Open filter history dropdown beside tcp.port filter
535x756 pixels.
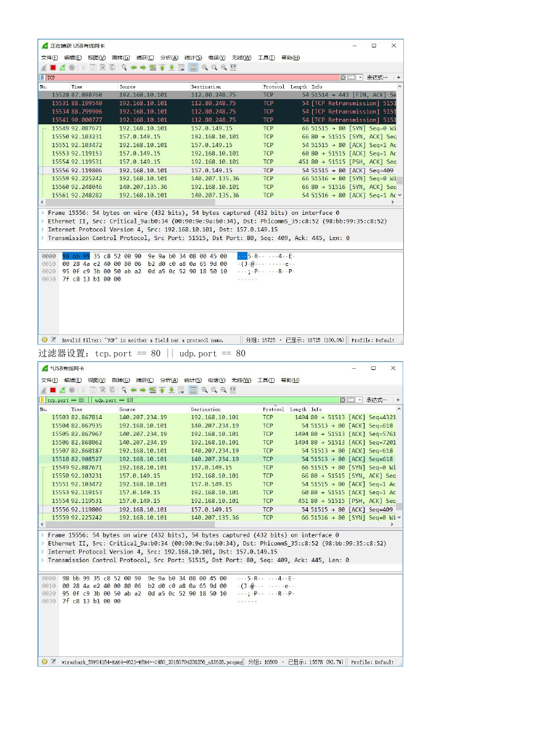pyautogui.click(x=360, y=400)
